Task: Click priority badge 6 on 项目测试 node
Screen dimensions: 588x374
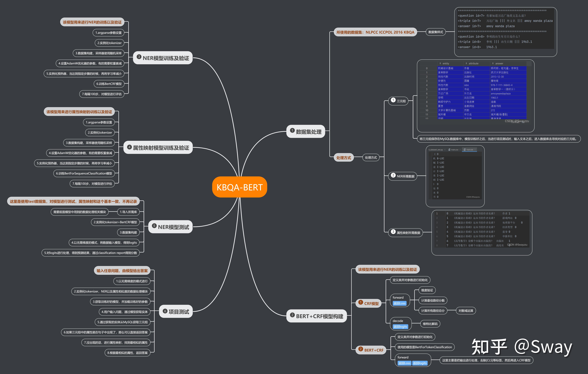Action: pos(165,311)
